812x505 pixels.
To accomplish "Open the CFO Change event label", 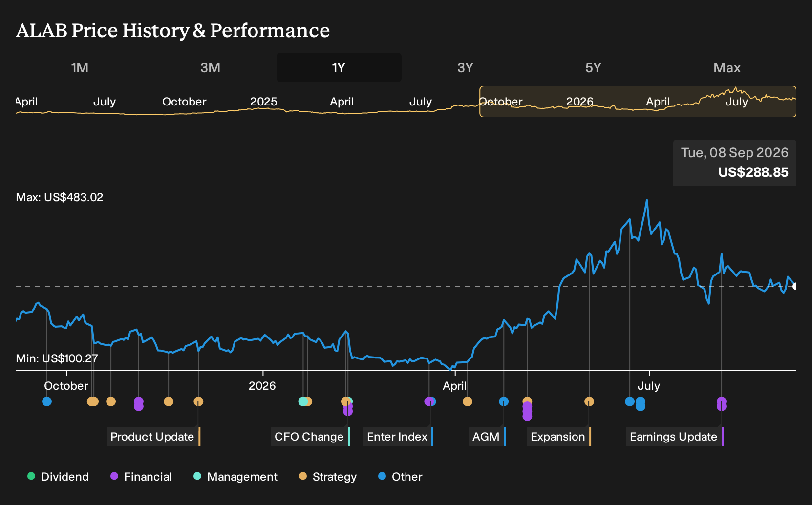I will (x=310, y=437).
